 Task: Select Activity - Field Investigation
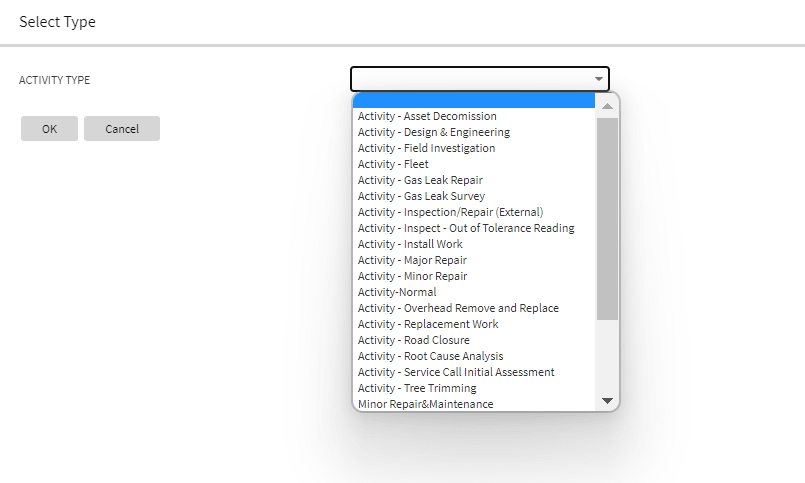coord(474,148)
